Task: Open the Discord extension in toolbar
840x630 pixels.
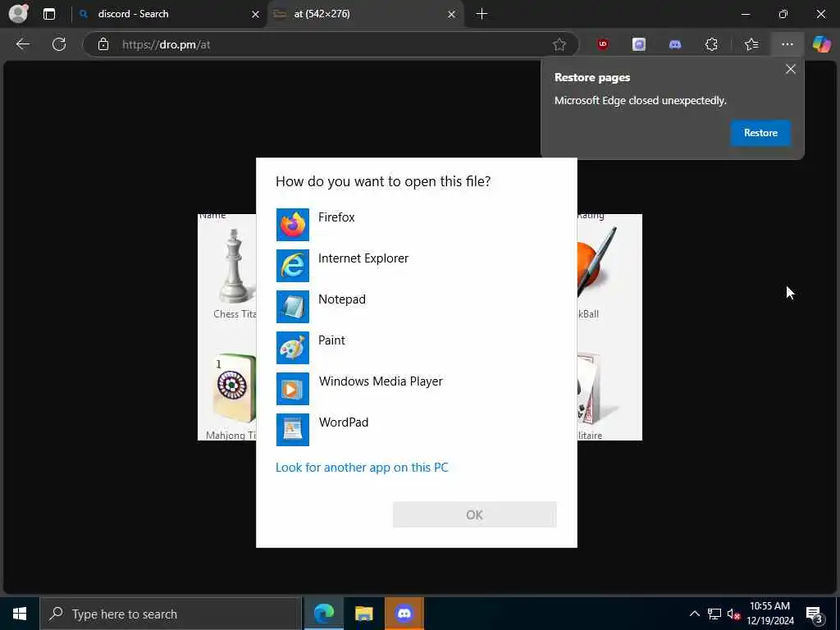Action: 675,44
